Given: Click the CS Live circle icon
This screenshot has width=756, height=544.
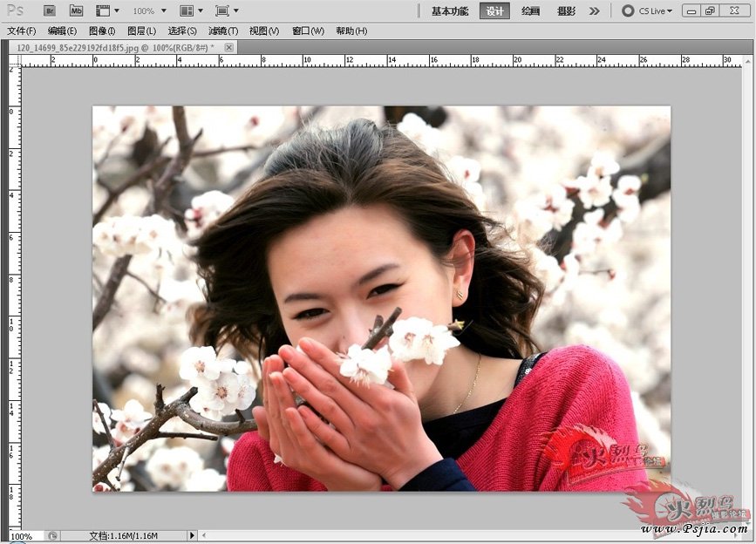Looking at the screenshot, I should (x=628, y=10).
